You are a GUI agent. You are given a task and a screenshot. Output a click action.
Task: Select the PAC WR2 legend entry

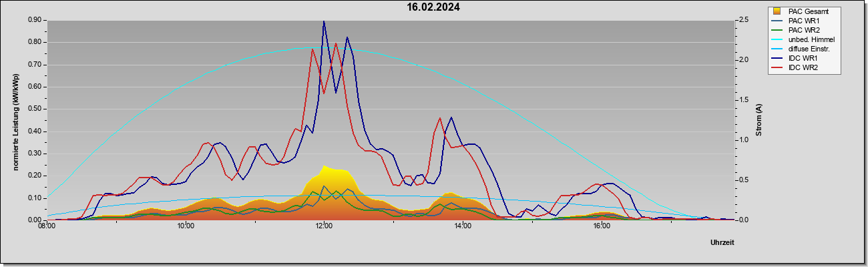pyautogui.click(x=804, y=30)
